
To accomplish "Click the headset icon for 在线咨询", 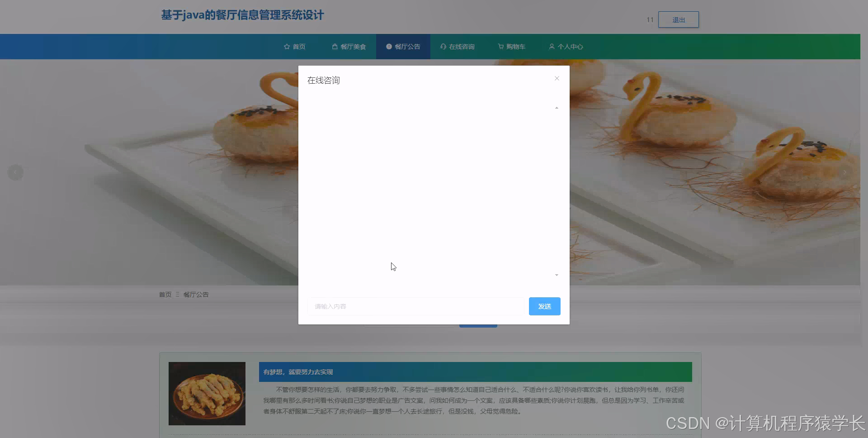I will (x=443, y=46).
